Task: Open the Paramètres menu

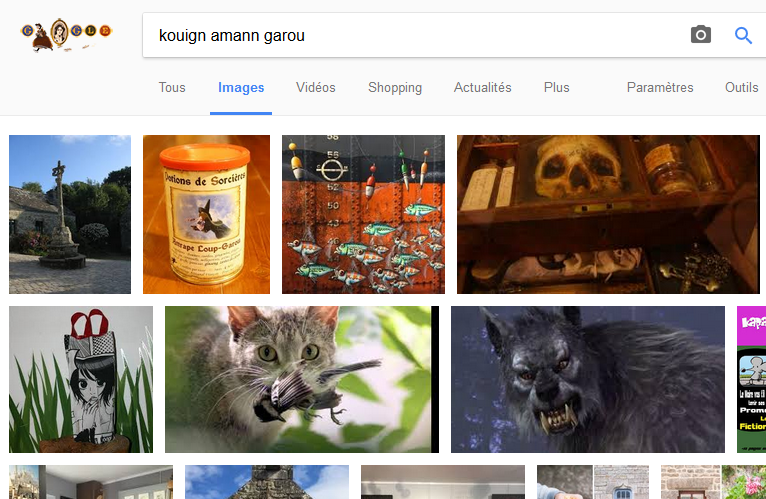Action: click(660, 87)
